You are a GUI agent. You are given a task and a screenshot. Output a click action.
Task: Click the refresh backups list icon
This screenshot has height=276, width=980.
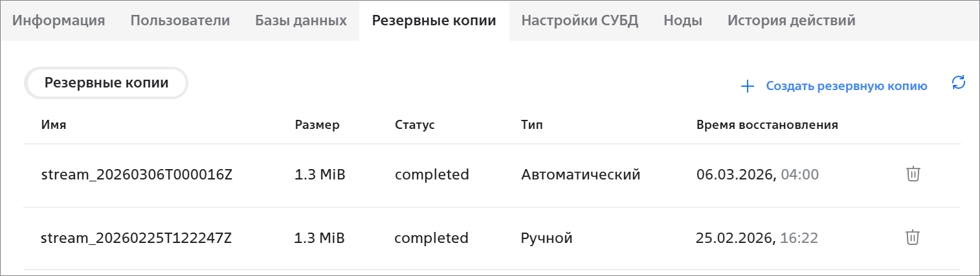click(959, 82)
